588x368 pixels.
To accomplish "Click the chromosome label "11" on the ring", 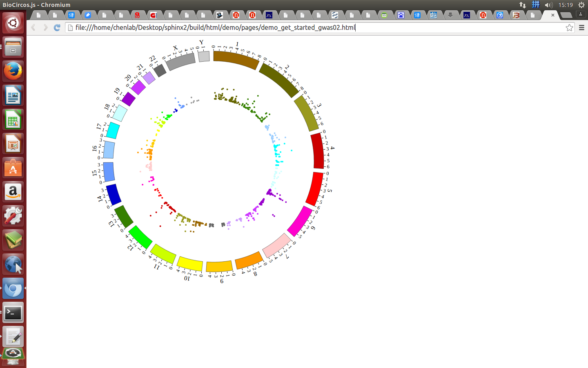I will click(156, 267).
